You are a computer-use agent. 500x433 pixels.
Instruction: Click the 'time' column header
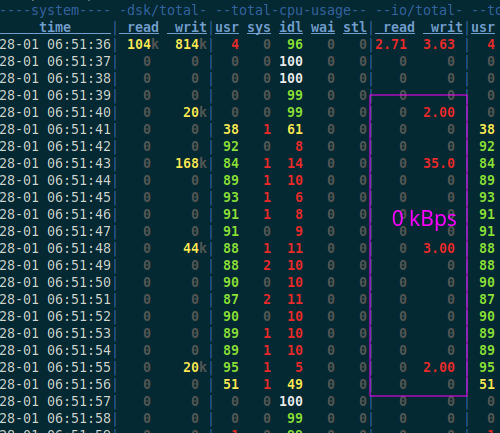point(55,27)
